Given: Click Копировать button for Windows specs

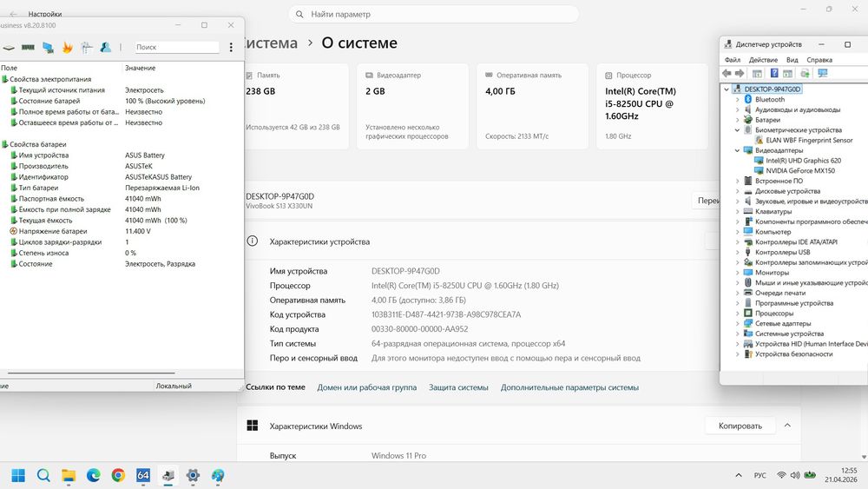Looking at the screenshot, I should tap(740, 426).
